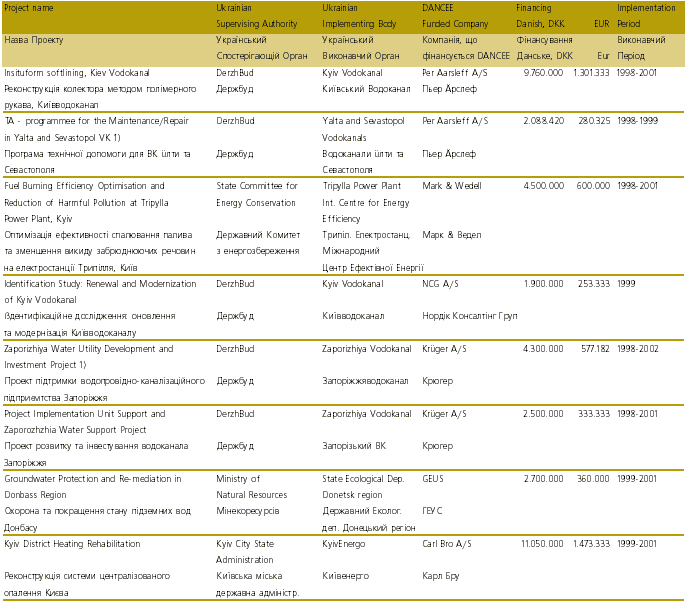Select 'Power Plant, Kyiv' text line
The height and width of the screenshot is (605, 686).
tap(38, 219)
